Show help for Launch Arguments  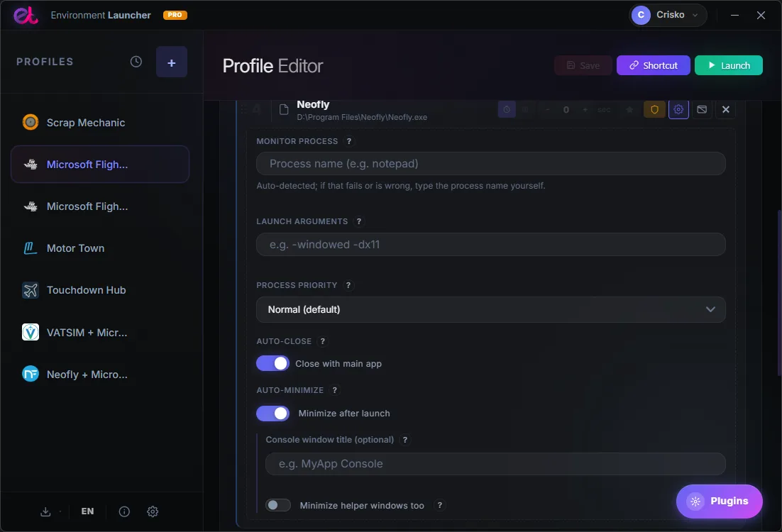tap(359, 221)
